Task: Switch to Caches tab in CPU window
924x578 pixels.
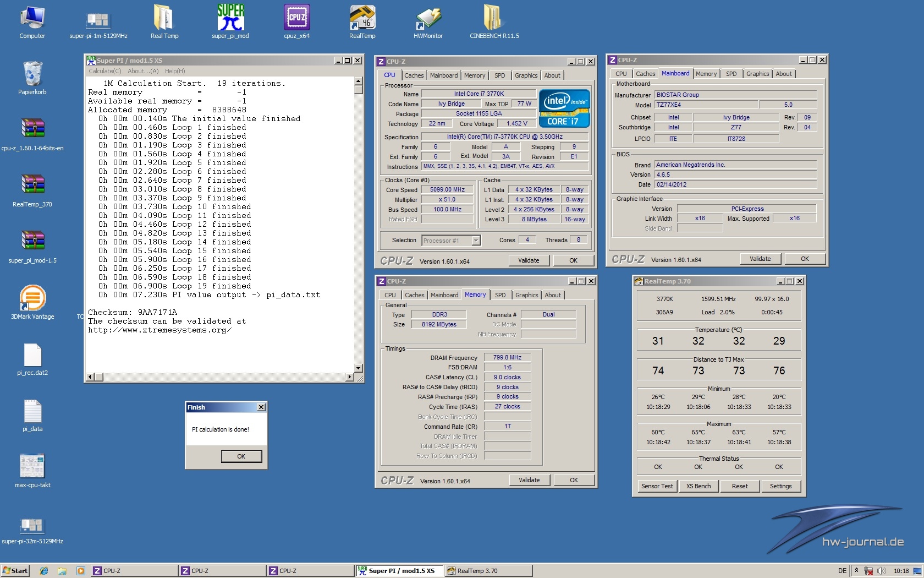Action: pos(414,75)
